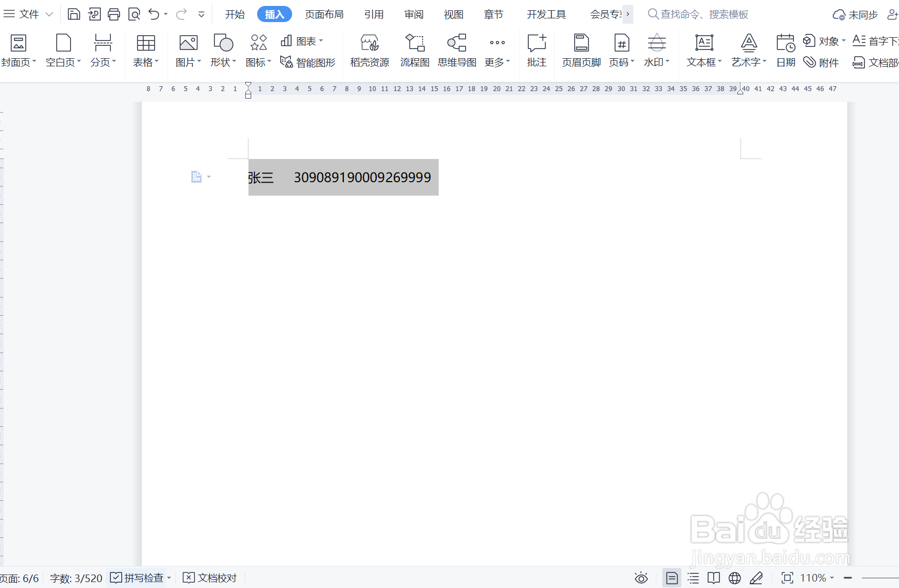Expand the File (文件) menu arrow

49,15
